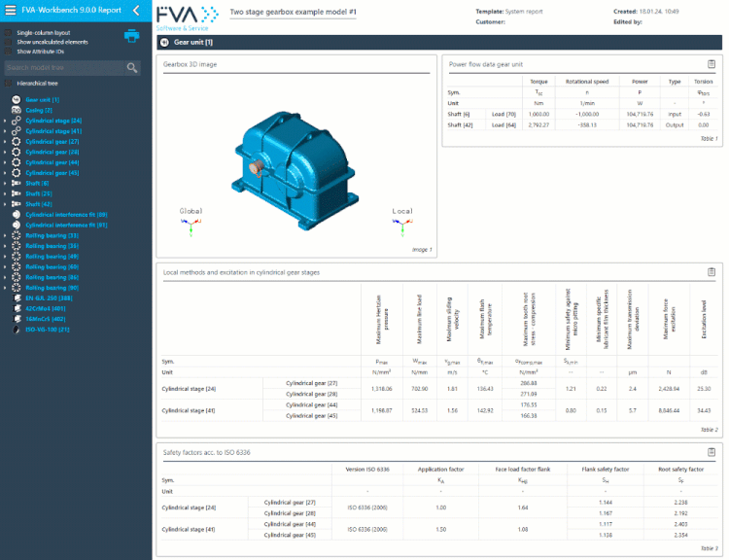
Task: Open Local methods table options icon
Action: [712, 272]
